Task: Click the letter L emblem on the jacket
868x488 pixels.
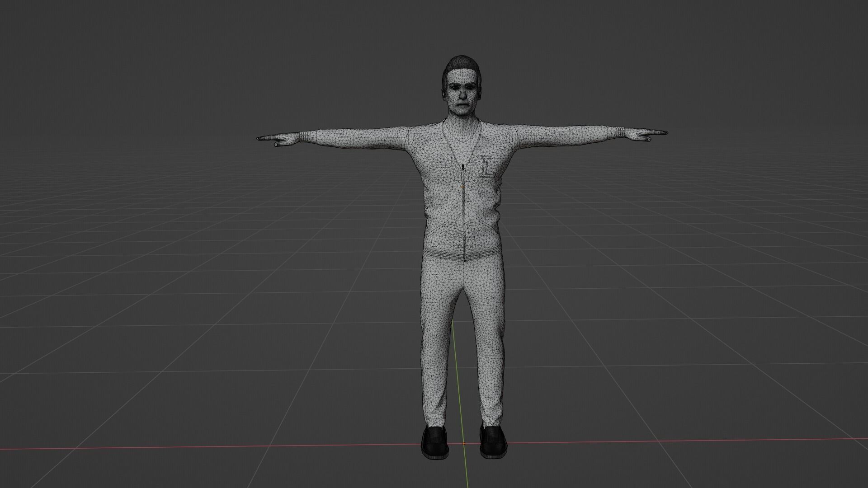Action: [x=488, y=167]
